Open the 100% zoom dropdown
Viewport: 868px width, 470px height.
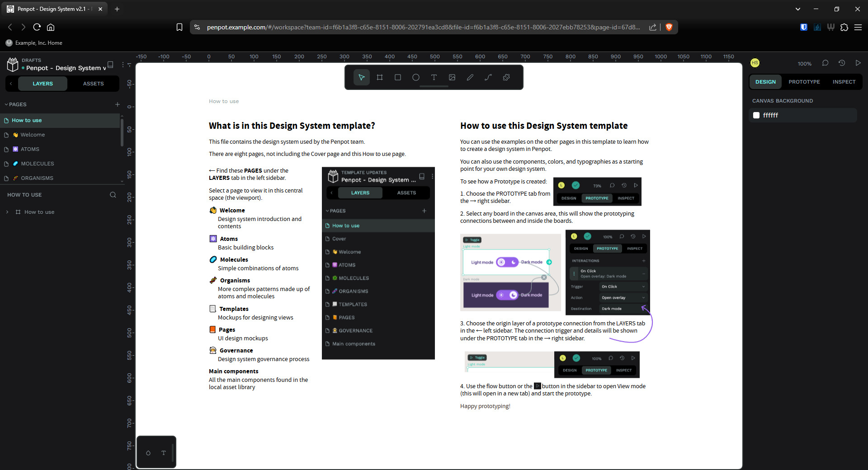tap(804, 64)
